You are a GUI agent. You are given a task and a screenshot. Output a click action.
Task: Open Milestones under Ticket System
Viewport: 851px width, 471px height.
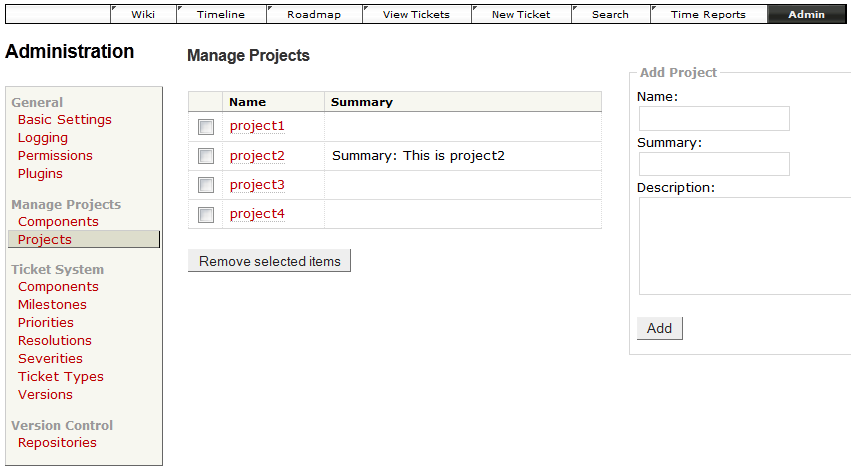click(52, 305)
